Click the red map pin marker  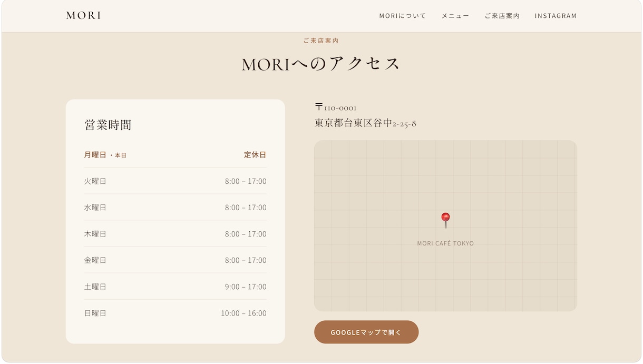pyautogui.click(x=445, y=220)
